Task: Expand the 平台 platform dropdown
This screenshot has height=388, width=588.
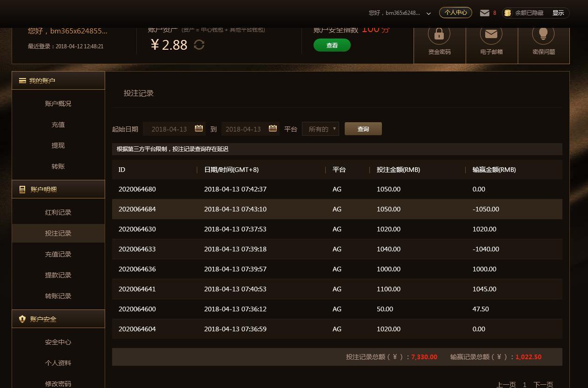Action: (321, 129)
